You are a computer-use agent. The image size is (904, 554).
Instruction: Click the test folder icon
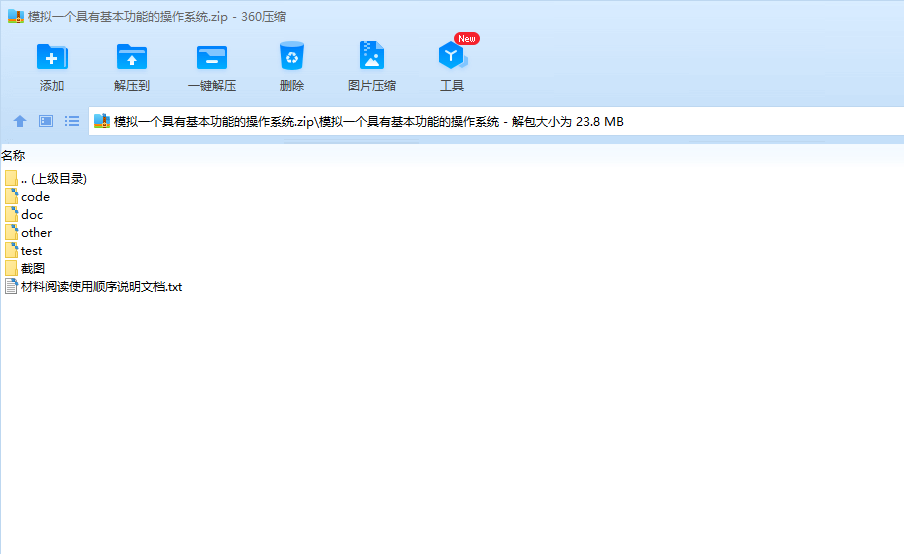pyautogui.click(x=11, y=250)
